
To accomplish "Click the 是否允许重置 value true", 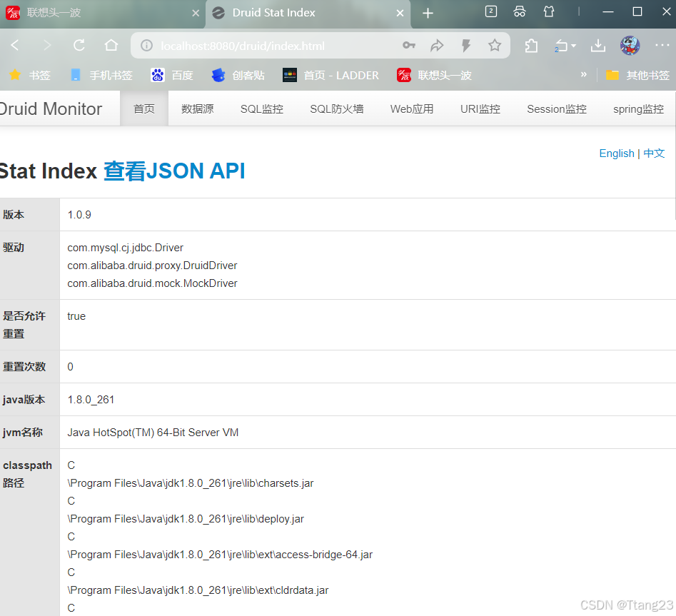I will [x=76, y=316].
